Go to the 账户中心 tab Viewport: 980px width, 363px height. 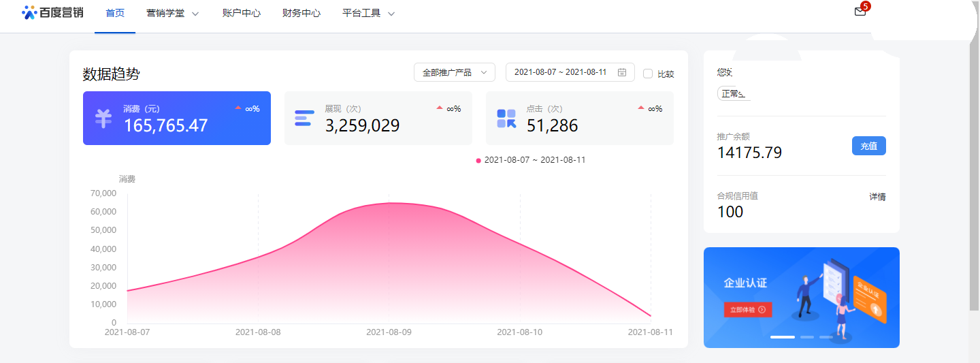pyautogui.click(x=241, y=13)
